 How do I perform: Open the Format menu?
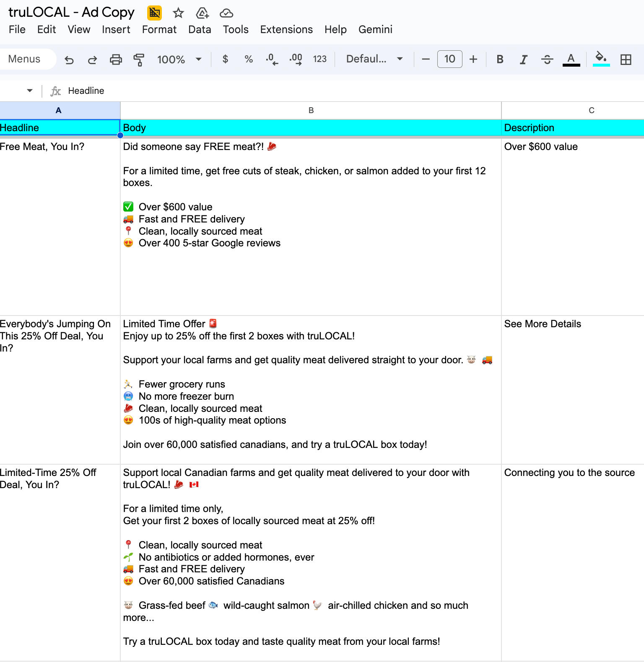(159, 29)
